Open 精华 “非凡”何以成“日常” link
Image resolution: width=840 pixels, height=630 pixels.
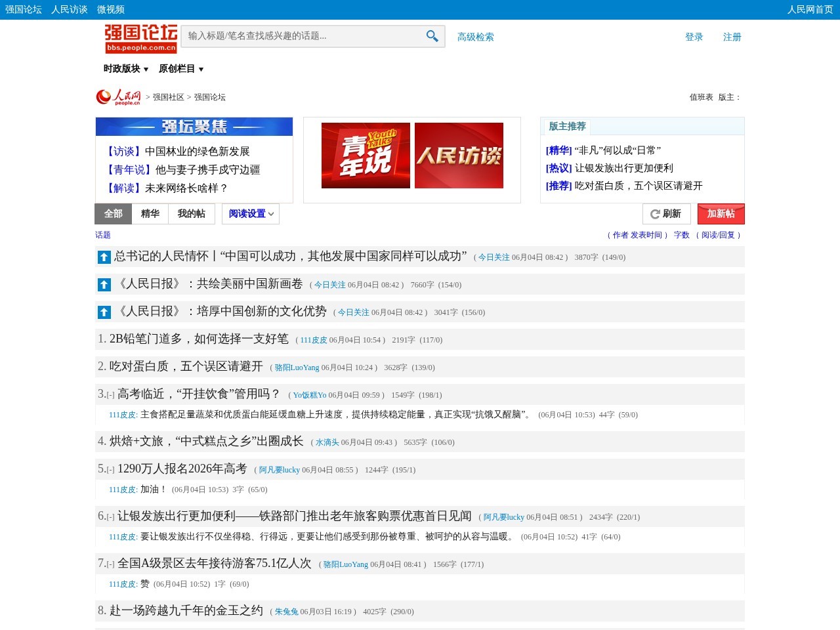click(x=618, y=150)
